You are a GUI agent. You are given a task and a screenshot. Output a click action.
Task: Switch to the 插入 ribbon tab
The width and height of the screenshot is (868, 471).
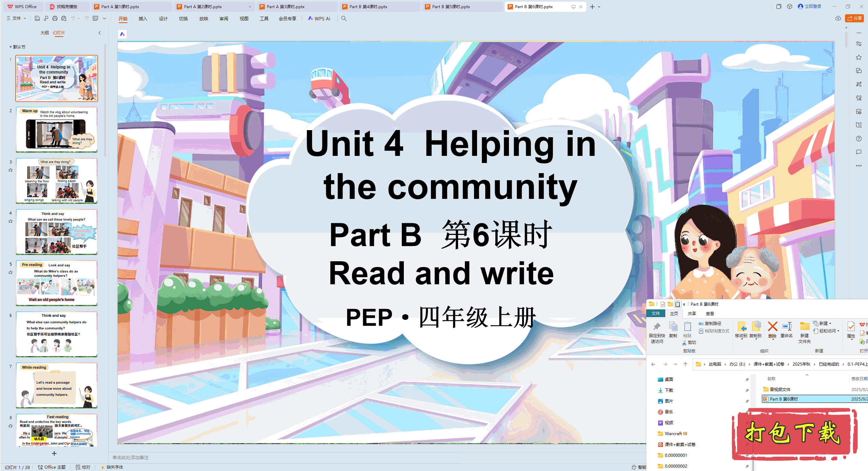pyautogui.click(x=143, y=19)
